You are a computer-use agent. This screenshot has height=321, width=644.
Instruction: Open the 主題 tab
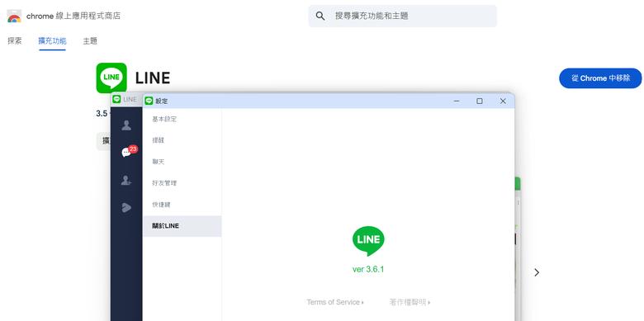pyautogui.click(x=90, y=41)
